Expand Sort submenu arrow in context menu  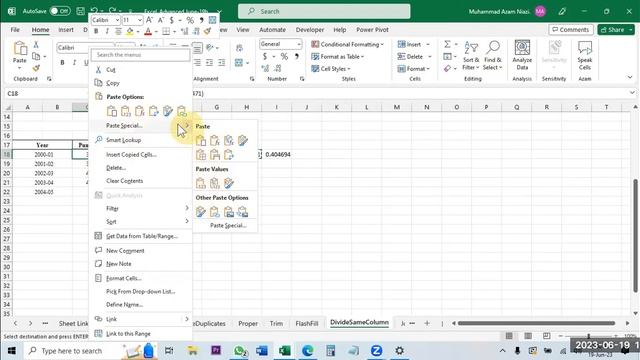(x=187, y=221)
